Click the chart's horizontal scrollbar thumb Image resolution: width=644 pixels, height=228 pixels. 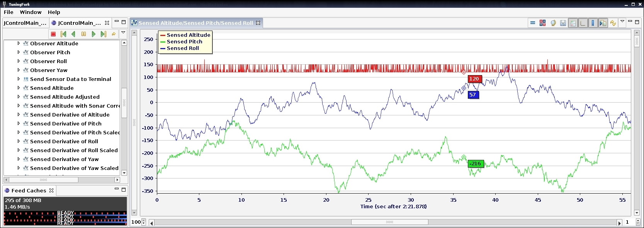tap(389, 222)
